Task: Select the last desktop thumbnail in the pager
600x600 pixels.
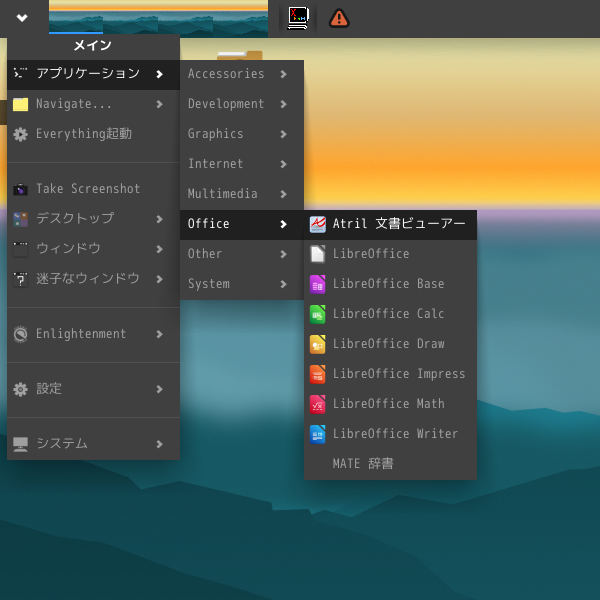Action: (240, 17)
